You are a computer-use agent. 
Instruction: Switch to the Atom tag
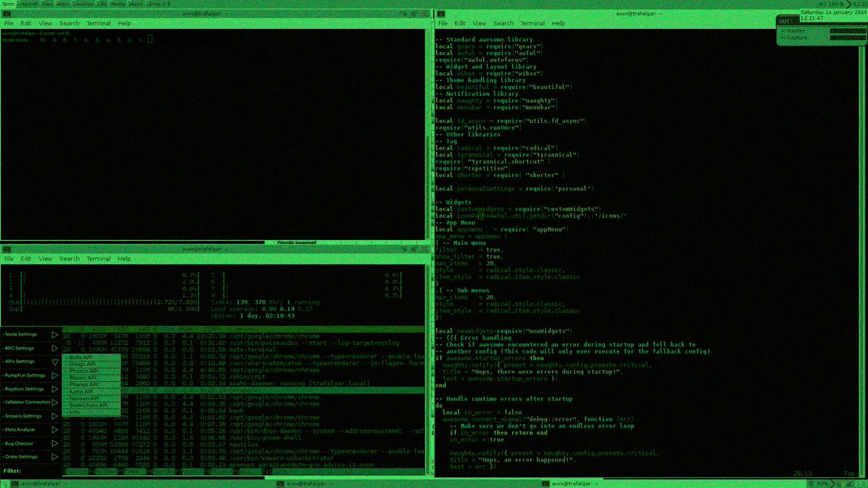pos(63,4)
